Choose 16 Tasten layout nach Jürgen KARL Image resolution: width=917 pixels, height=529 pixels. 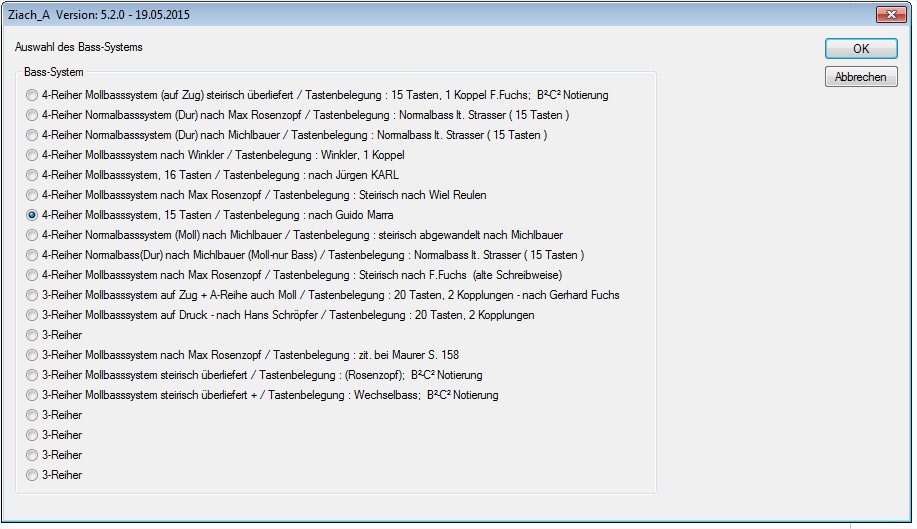pyautogui.click(x=33, y=175)
